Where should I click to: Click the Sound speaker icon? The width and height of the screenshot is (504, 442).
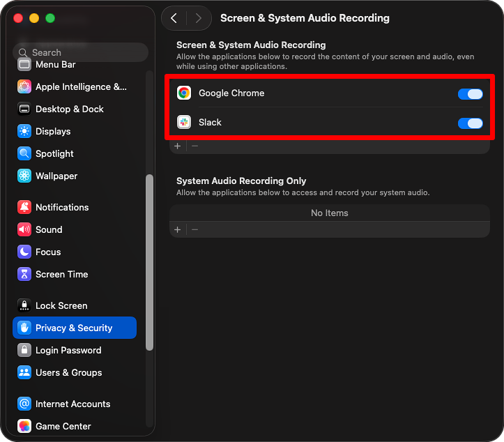24,229
